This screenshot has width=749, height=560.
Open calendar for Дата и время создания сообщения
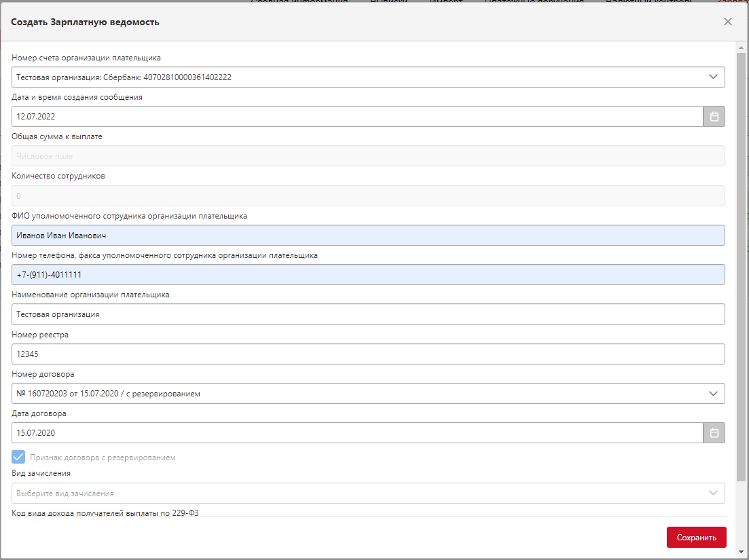point(714,117)
